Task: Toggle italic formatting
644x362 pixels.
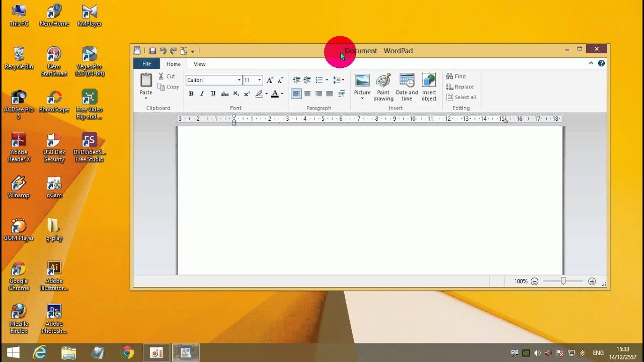Action: pos(202,94)
